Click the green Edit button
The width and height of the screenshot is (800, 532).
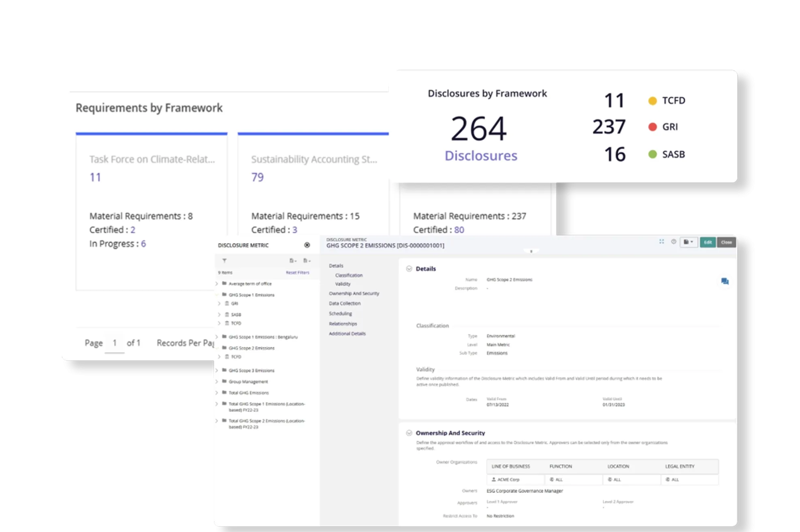tap(707, 242)
